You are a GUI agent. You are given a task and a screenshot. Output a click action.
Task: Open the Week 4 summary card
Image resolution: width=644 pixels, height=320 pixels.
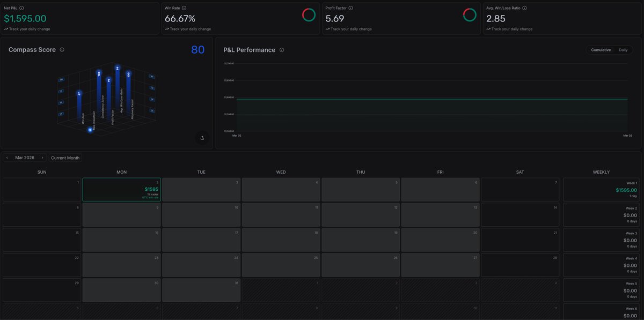[602, 265]
